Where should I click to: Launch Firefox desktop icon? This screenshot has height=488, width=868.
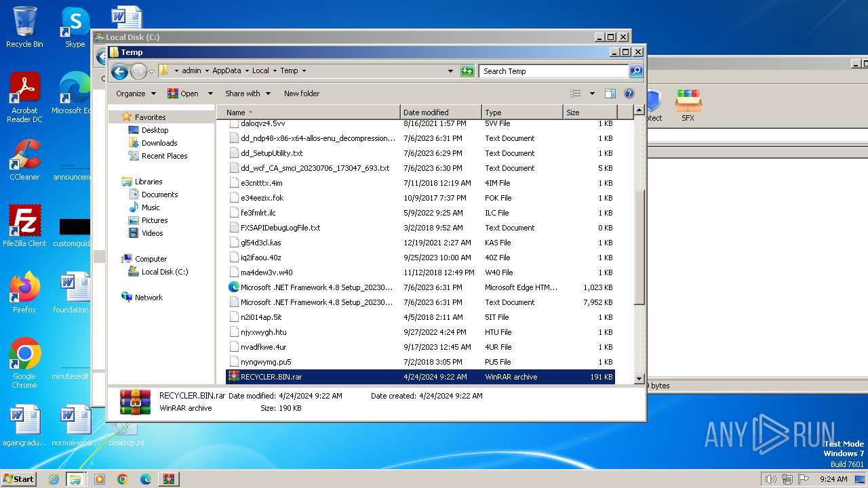pyautogui.click(x=24, y=292)
